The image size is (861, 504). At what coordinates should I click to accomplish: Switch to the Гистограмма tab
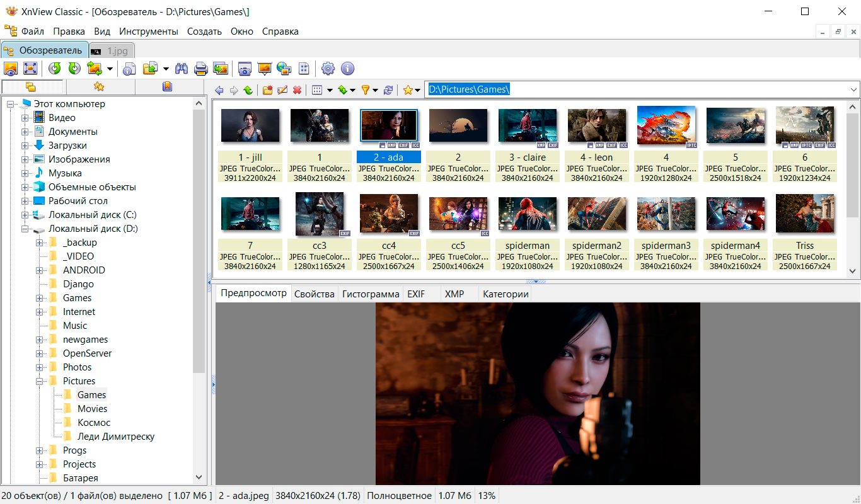pyautogui.click(x=371, y=294)
